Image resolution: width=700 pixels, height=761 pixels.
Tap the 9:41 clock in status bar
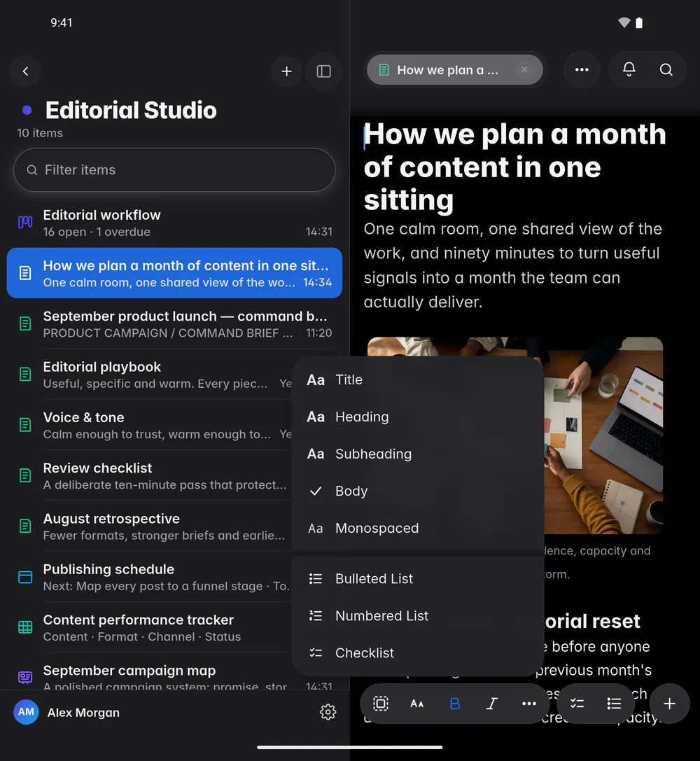click(61, 23)
